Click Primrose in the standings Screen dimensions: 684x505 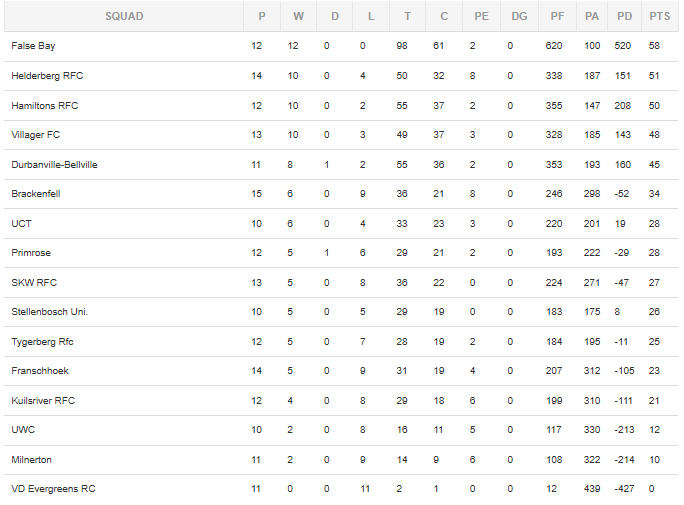31,253
